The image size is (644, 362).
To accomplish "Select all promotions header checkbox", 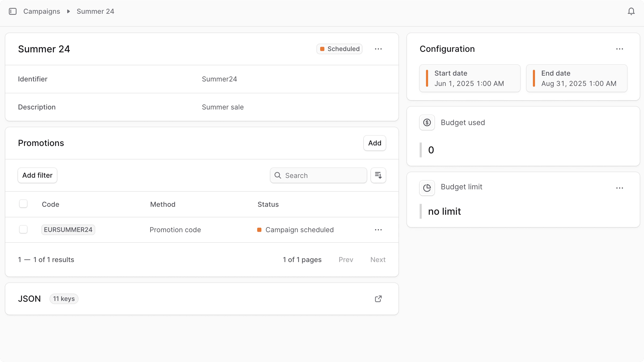I will (23, 204).
